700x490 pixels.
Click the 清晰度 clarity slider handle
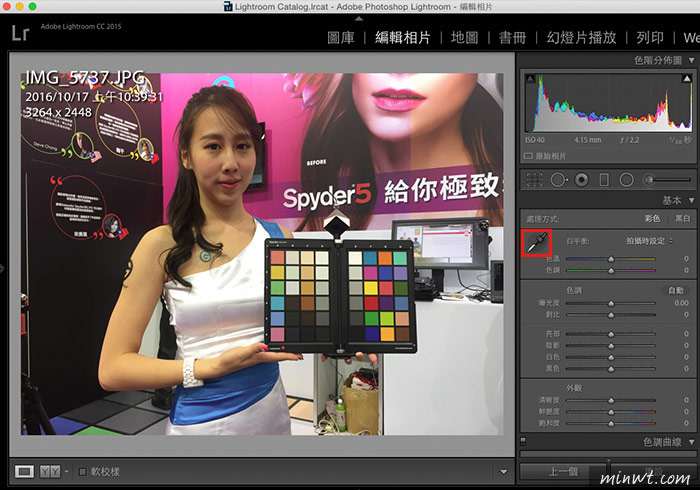coord(611,401)
